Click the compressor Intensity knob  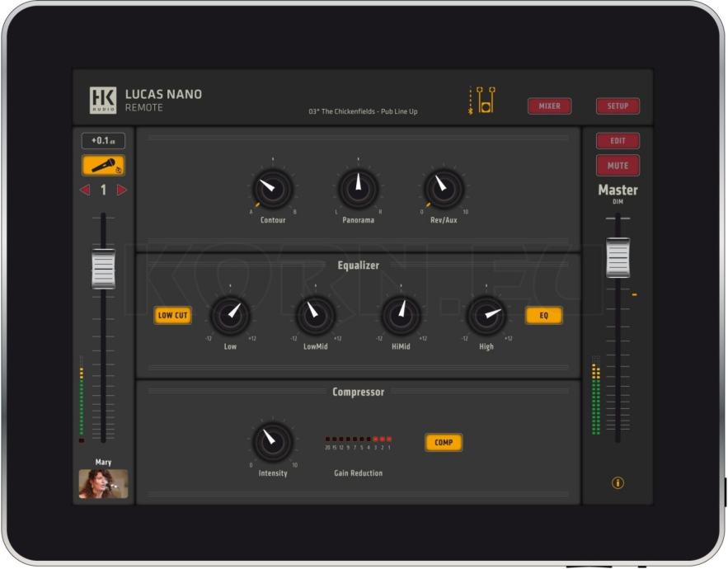click(x=272, y=442)
